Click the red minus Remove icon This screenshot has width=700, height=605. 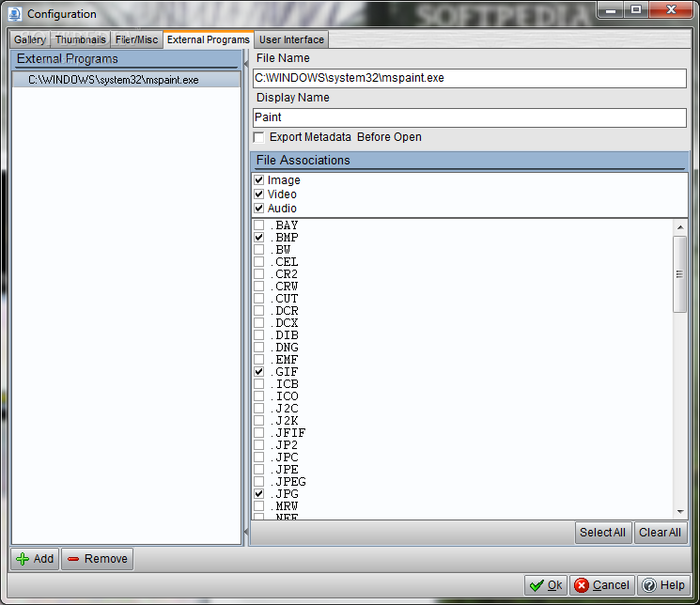pos(73,559)
